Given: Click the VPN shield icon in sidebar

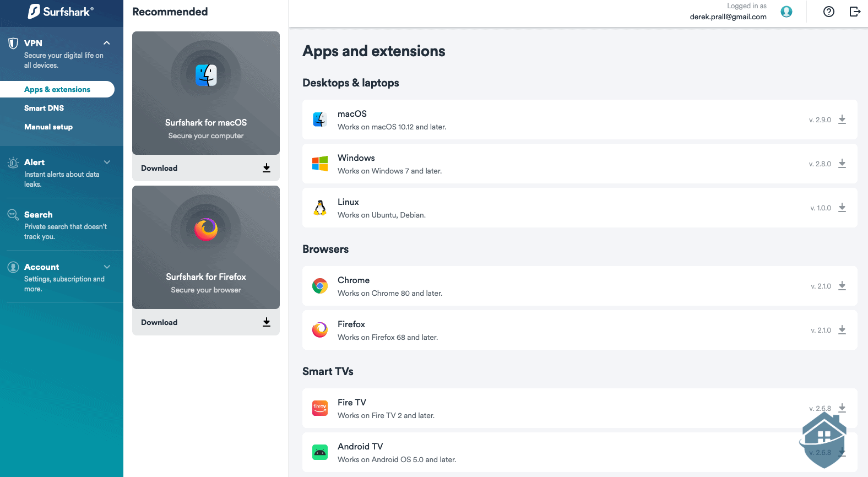Looking at the screenshot, I should [x=13, y=44].
